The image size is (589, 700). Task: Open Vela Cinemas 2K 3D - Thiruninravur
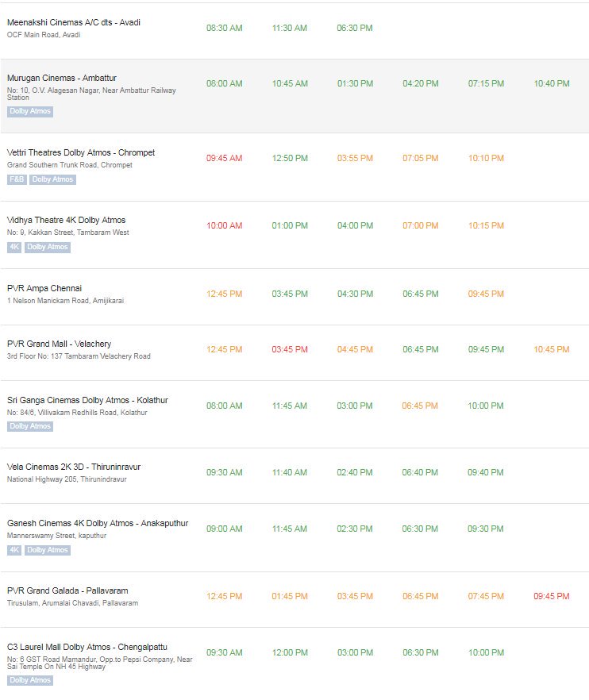pyautogui.click(x=74, y=467)
